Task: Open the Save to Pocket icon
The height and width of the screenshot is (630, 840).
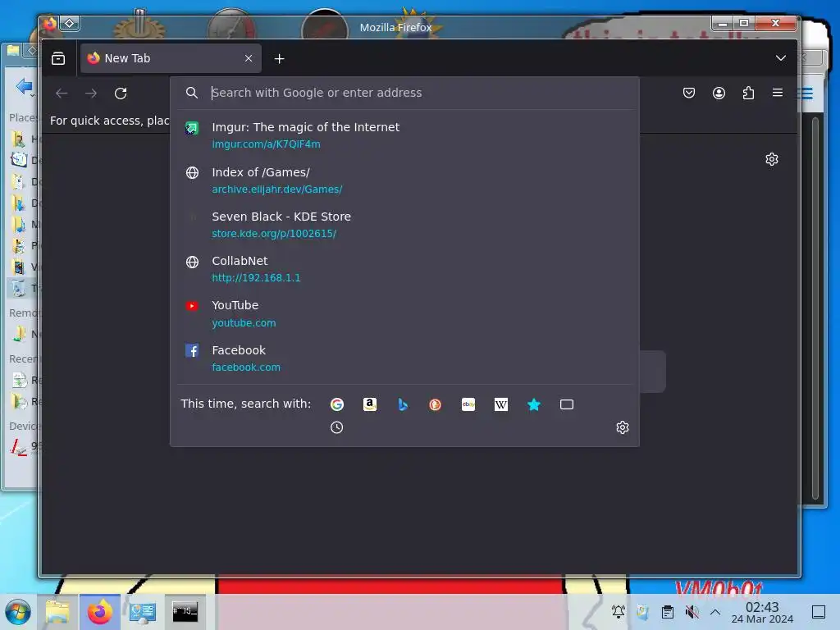Action: click(x=689, y=94)
